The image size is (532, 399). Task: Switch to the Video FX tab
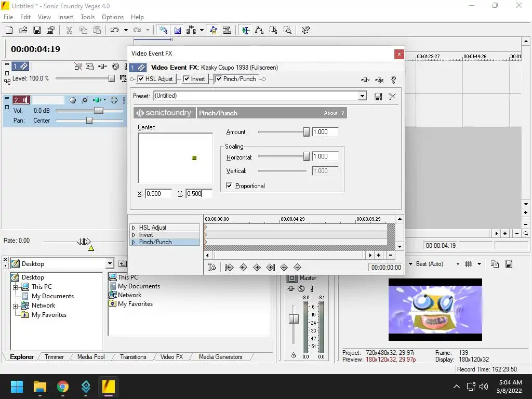(171, 357)
